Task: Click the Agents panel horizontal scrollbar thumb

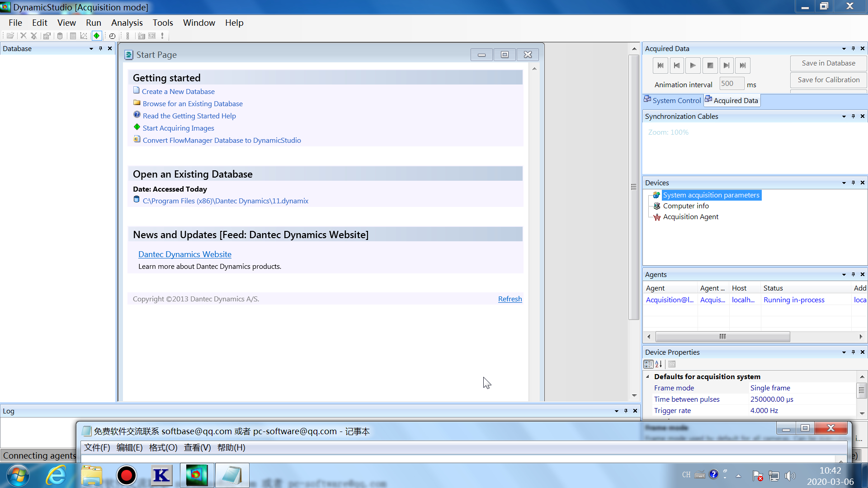Action: click(x=722, y=337)
